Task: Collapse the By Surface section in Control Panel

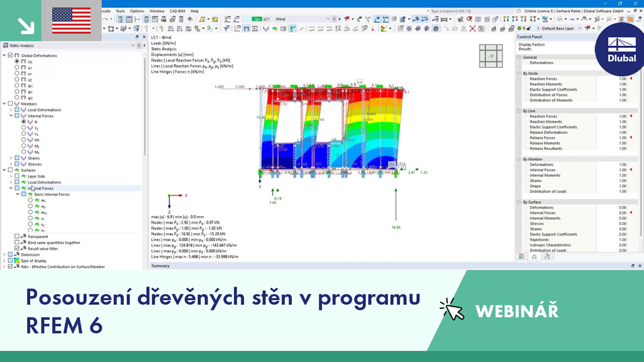Action: (519, 202)
